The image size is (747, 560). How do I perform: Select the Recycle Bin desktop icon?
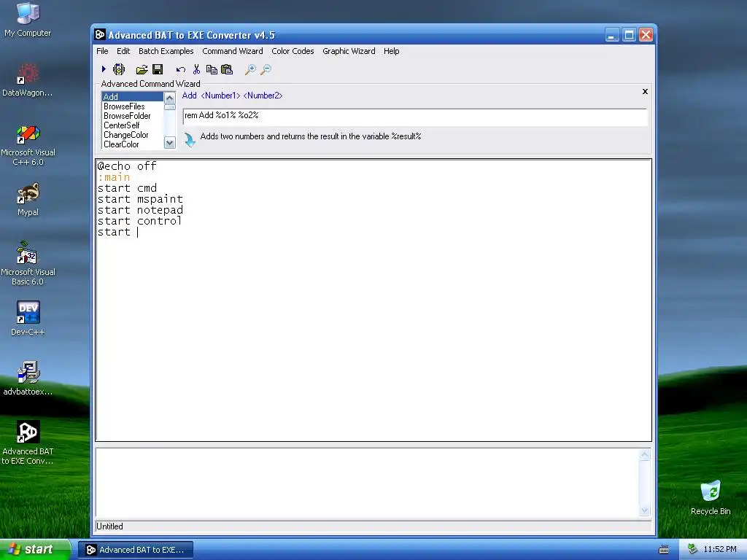[x=711, y=497]
